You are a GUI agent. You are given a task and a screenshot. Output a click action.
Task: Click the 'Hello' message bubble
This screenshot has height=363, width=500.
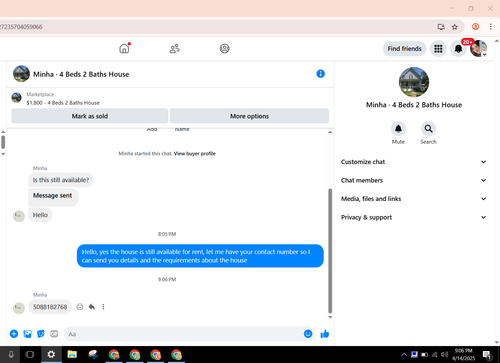pyautogui.click(x=40, y=215)
